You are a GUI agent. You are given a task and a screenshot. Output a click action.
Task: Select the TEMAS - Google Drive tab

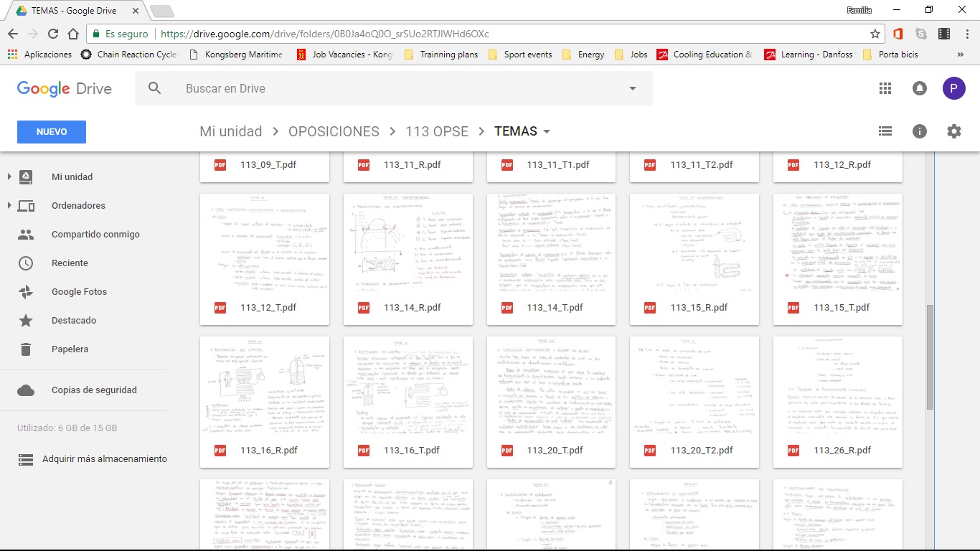(75, 11)
